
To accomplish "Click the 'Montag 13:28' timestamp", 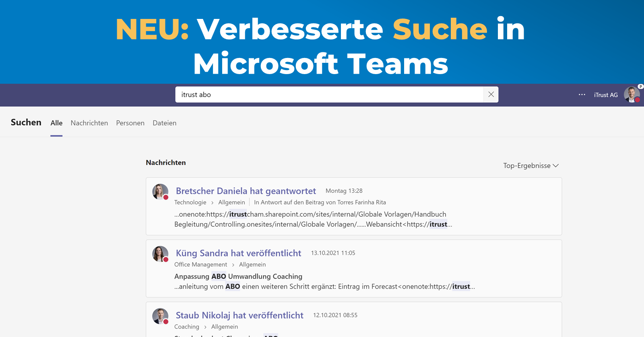I will tap(344, 191).
